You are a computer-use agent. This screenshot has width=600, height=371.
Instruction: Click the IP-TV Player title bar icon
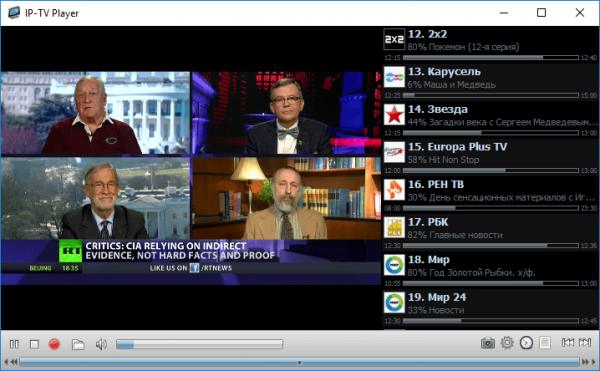point(14,13)
